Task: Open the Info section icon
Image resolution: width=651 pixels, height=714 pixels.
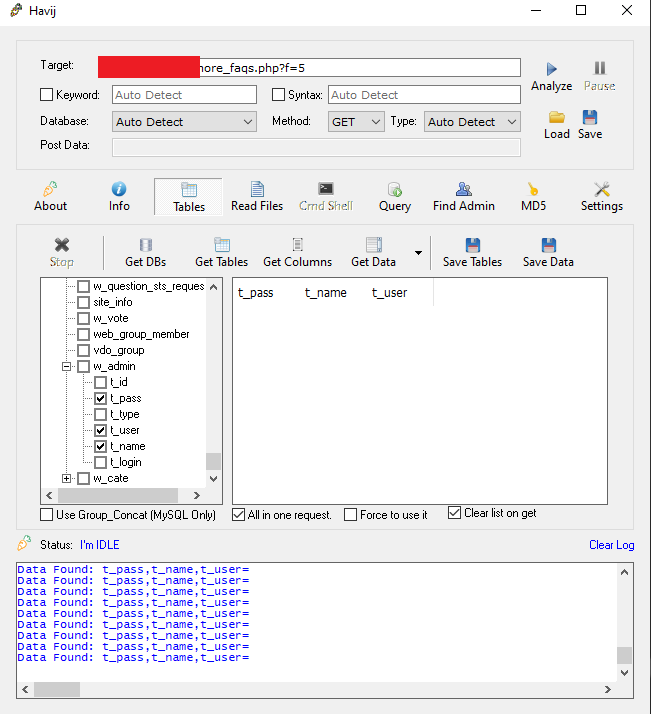Action: [119, 189]
